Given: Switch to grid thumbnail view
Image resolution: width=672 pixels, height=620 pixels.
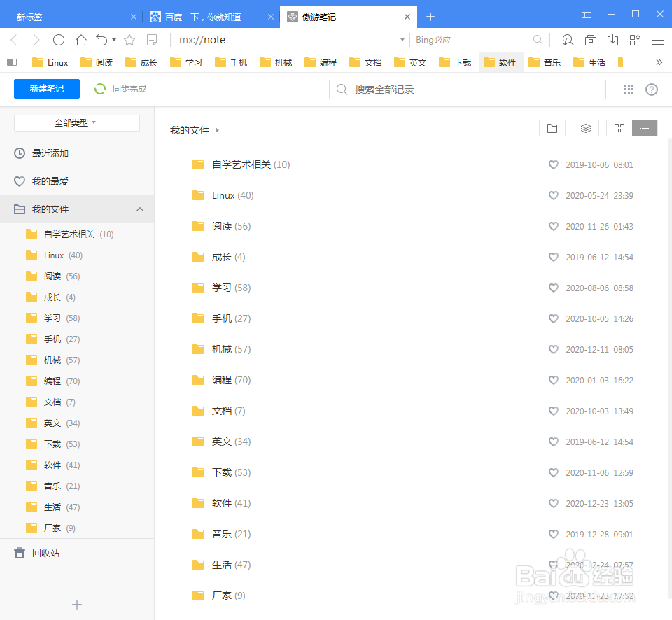Looking at the screenshot, I should tap(619, 128).
